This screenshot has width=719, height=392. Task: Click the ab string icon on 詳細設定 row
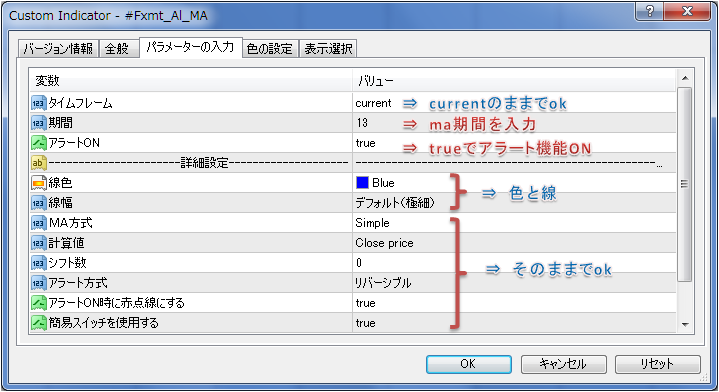point(39,163)
